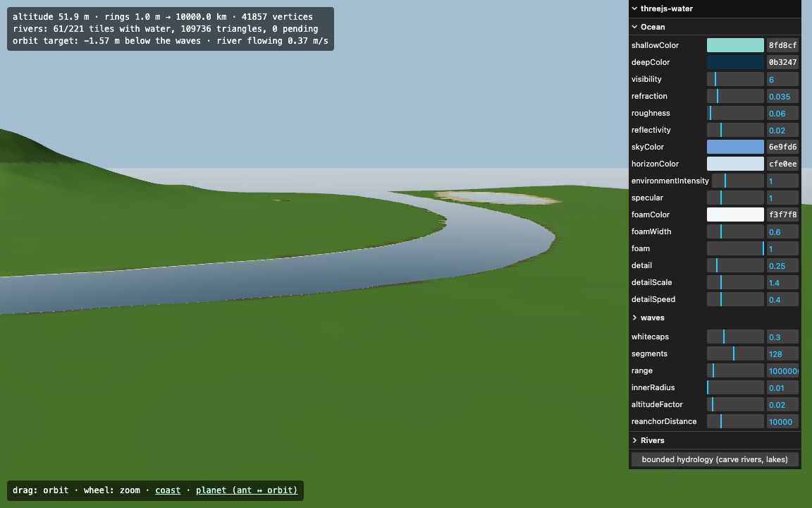The height and width of the screenshot is (508, 812).
Task: Expand the Rivers folder
Action: (x=715, y=440)
